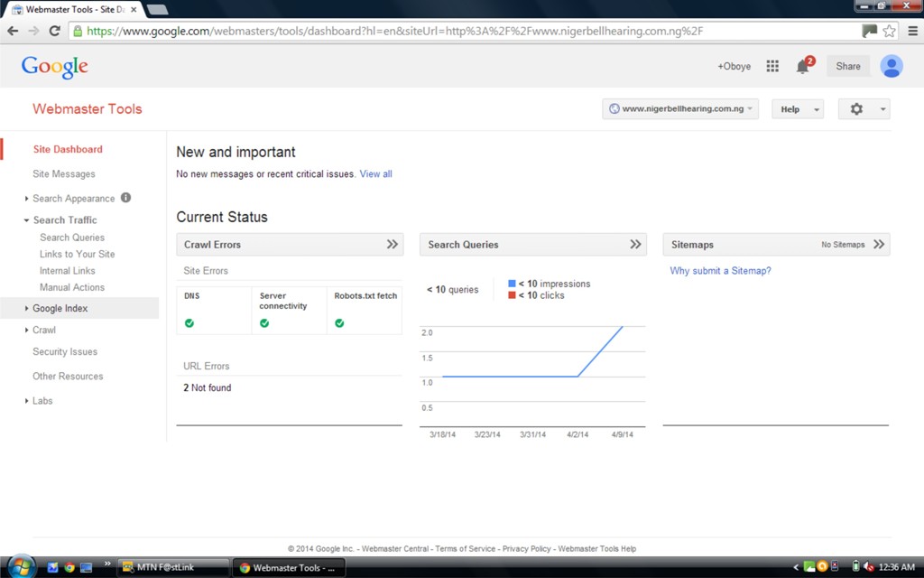Reload the page with refresh icon
Viewport: 924px width, 578px height.
(x=55, y=32)
